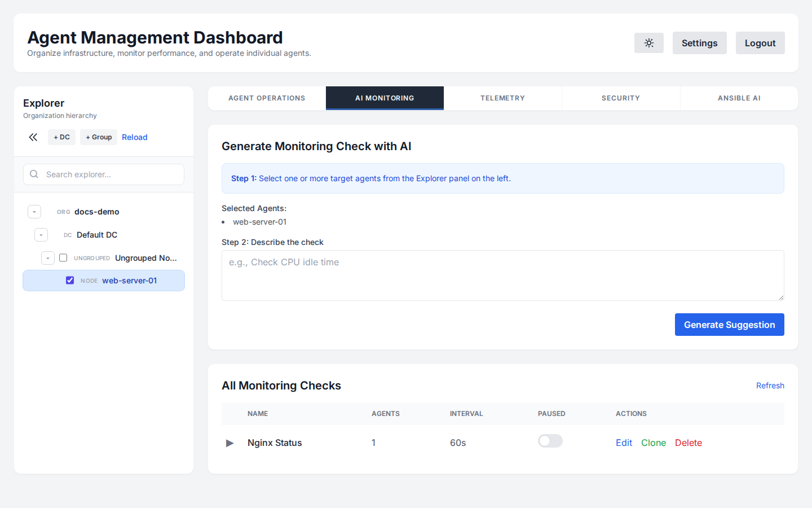Collapse the docs-demo organization node
Image resolution: width=812 pixels, height=508 pixels.
(34, 211)
